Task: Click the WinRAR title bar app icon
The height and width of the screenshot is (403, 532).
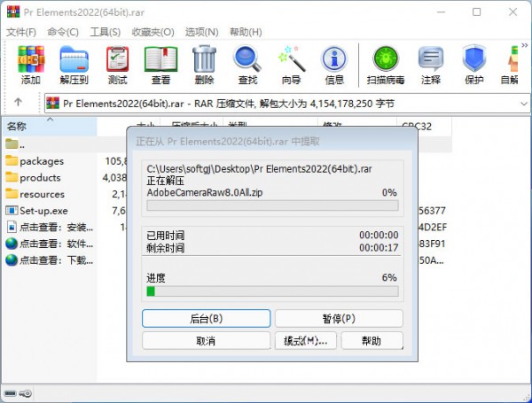Action: pos(13,12)
